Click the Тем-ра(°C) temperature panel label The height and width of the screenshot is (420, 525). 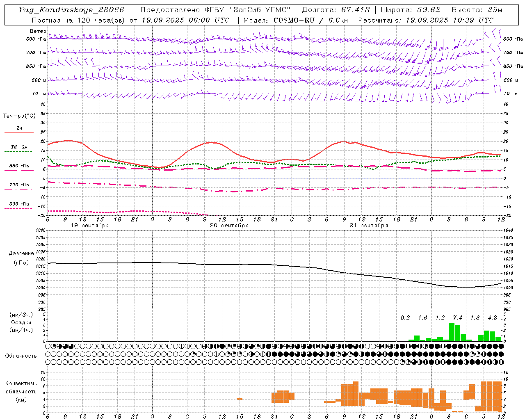pos(19,116)
